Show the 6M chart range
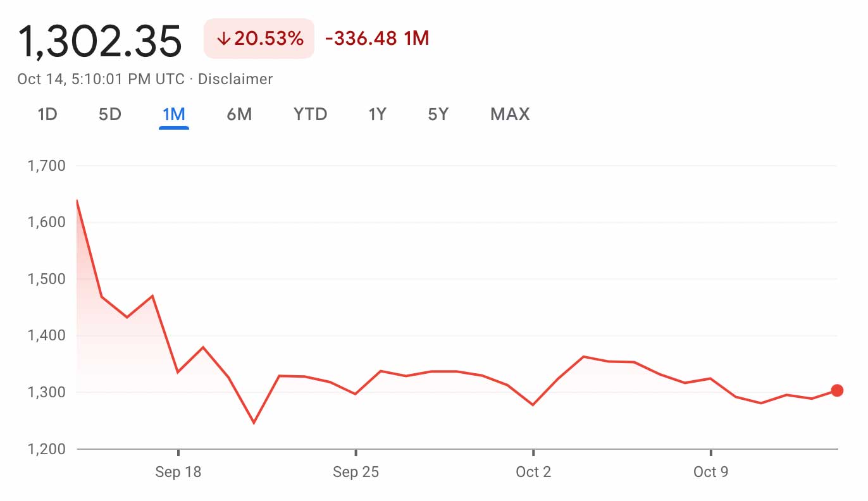 [239, 114]
